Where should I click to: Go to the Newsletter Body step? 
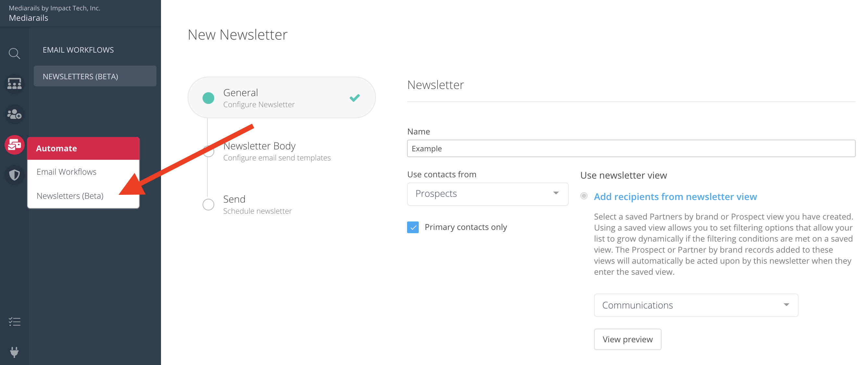click(x=259, y=146)
